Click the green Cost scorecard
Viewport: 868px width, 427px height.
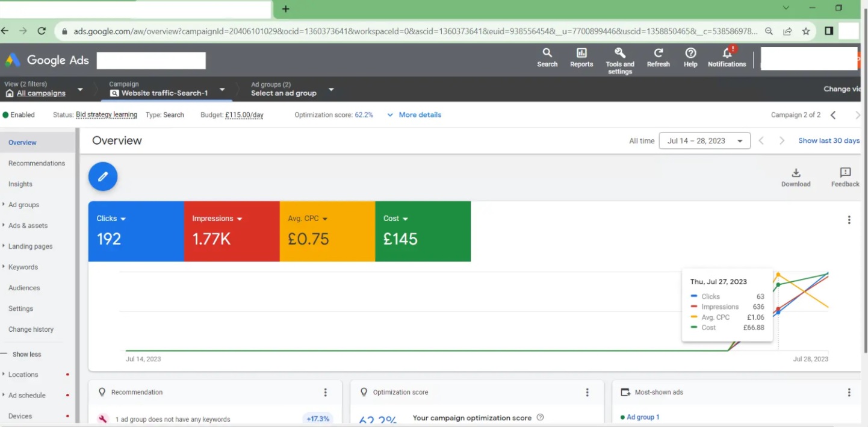coord(423,231)
